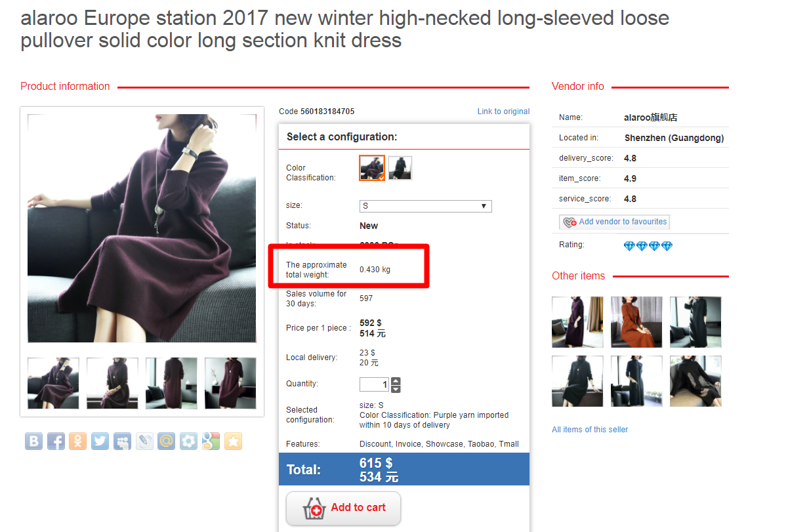Image resolution: width=788 pixels, height=532 pixels.
Task: Share the product on VKontakte
Action: coord(34,441)
